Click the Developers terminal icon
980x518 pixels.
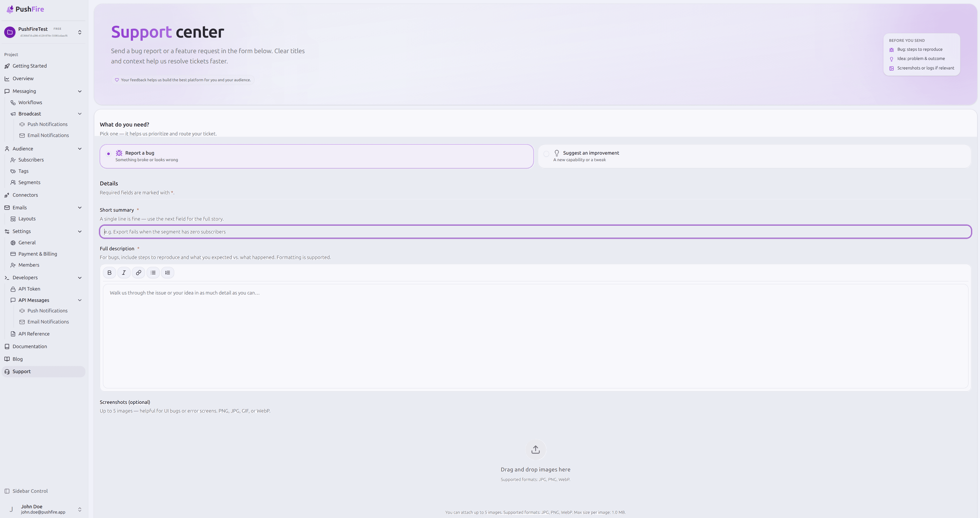tap(7, 278)
